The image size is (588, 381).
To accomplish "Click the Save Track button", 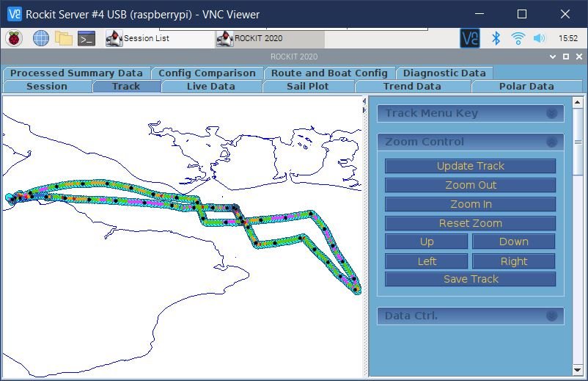I will pos(470,279).
